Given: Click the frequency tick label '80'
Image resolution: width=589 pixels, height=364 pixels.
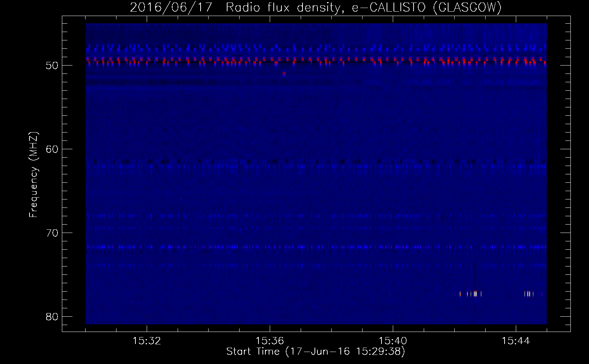Looking at the screenshot, I should pyautogui.click(x=52, y=317).
